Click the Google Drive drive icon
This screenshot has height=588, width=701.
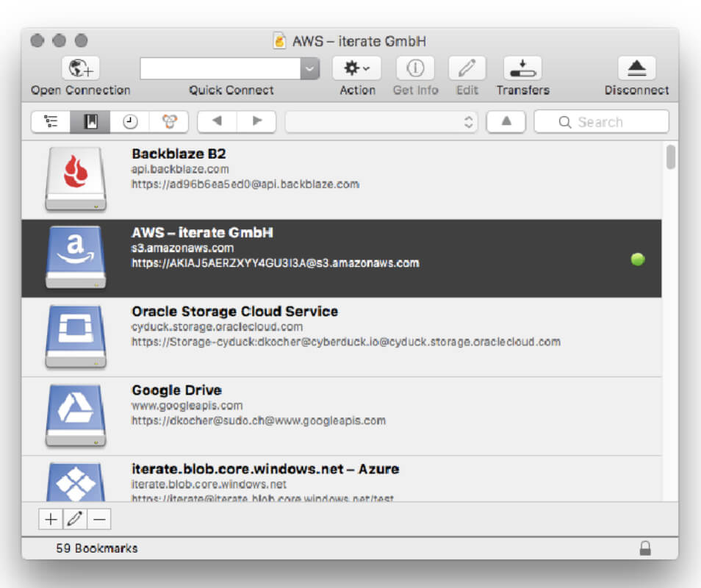[76, 415]
